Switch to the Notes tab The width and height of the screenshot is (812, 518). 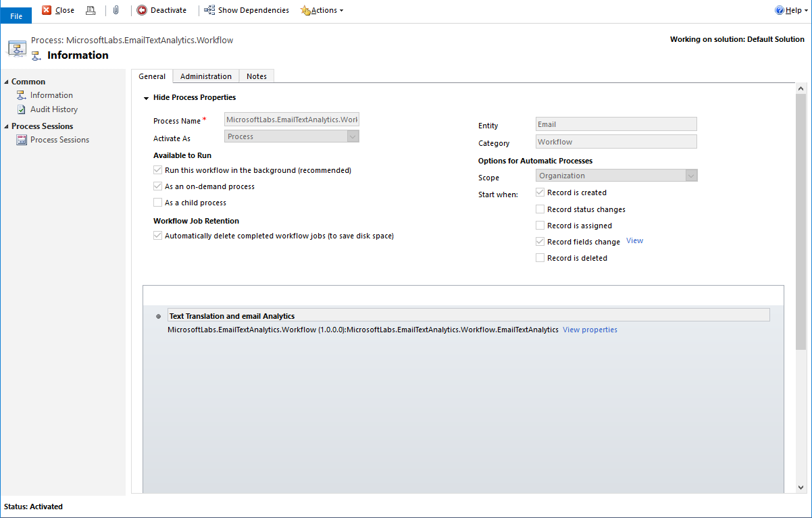pyautogui.click(x=257, y=76)
